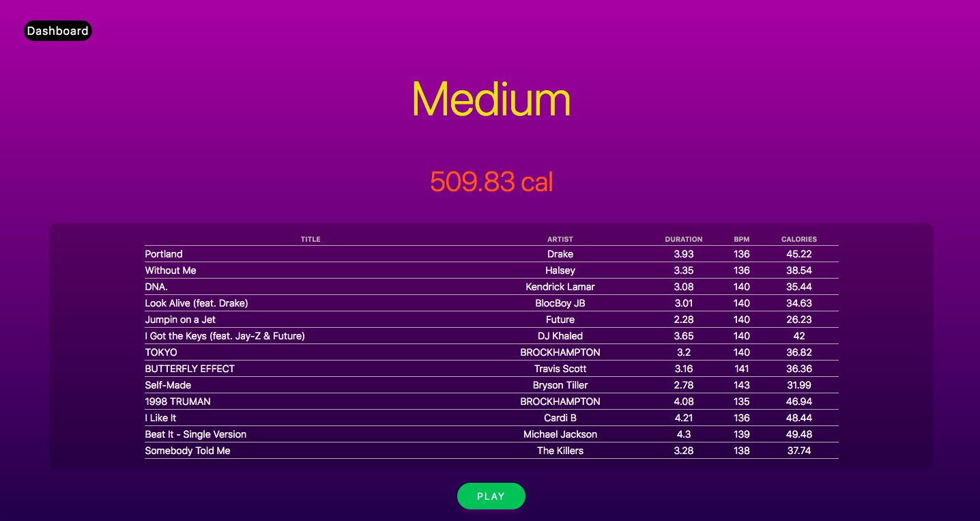
Task: Click the DURATION column header
Action: click(684, 240)
